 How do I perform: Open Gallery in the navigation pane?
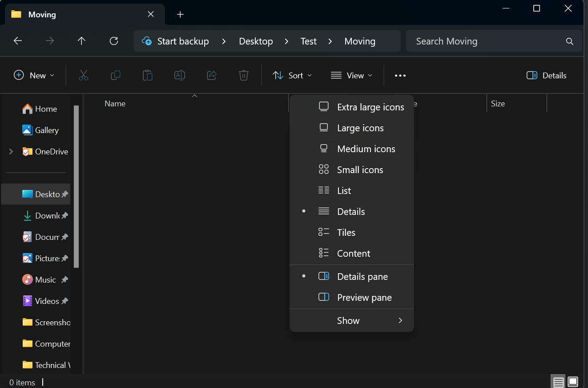[x=40, y=130]
